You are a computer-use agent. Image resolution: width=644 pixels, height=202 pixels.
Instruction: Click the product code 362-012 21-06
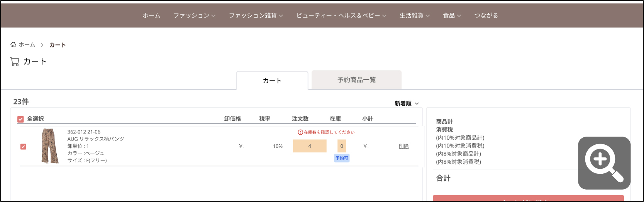84,132
